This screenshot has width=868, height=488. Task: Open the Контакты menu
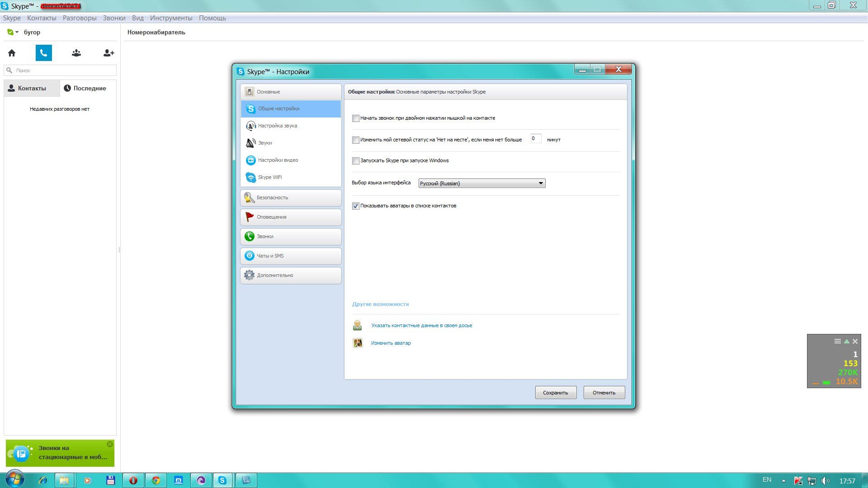42,18
